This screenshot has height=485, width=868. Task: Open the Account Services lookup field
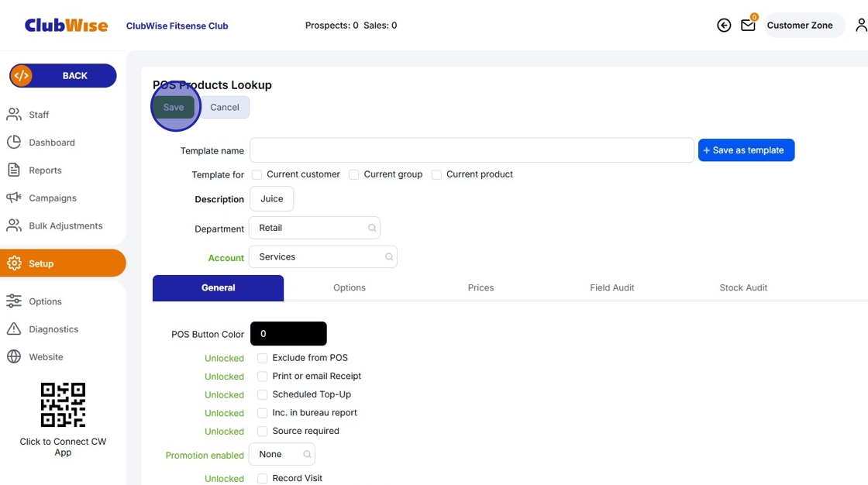[322, 257]
